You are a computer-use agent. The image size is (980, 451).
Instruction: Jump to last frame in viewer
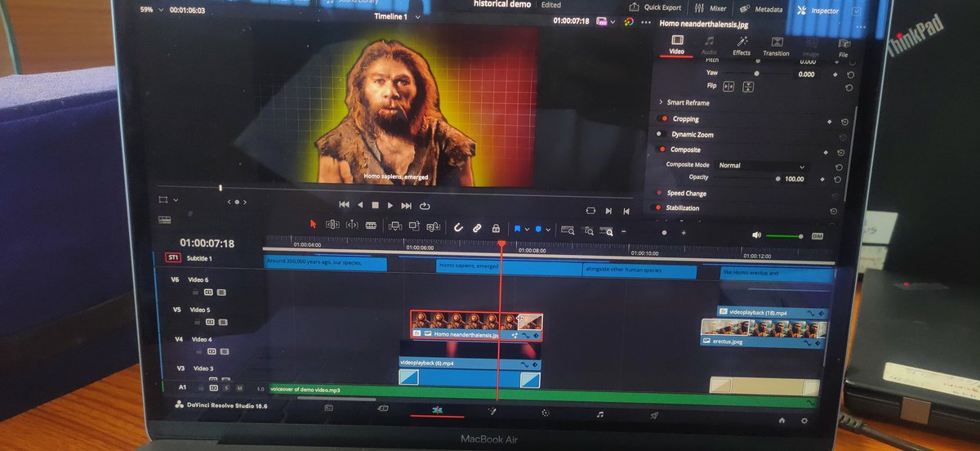(407, 205)
